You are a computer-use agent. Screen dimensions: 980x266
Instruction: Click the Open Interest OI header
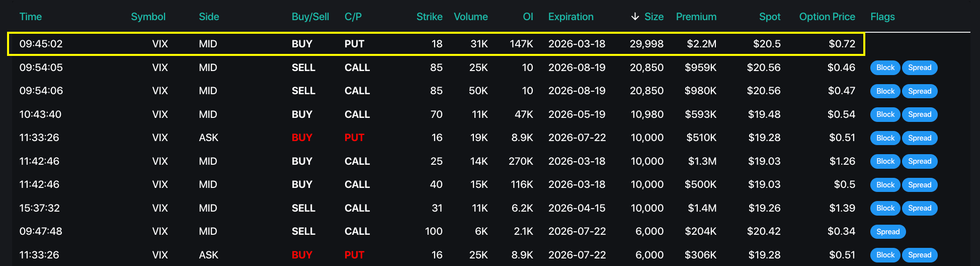[528, 17]
